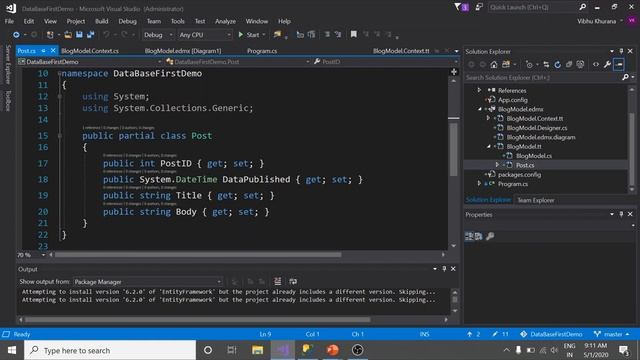The width and height of the screenshot is (640, 360).
Task: Switch to the Program.cs editor tab
Action: coord(262,51)
